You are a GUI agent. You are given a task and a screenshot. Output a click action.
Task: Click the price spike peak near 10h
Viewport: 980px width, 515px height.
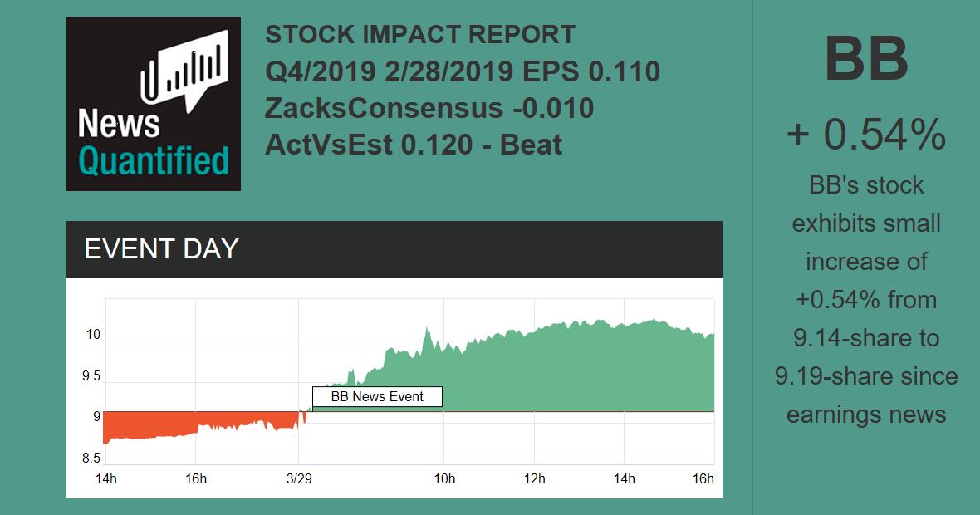pyautogui.click(x=427, y=331)
